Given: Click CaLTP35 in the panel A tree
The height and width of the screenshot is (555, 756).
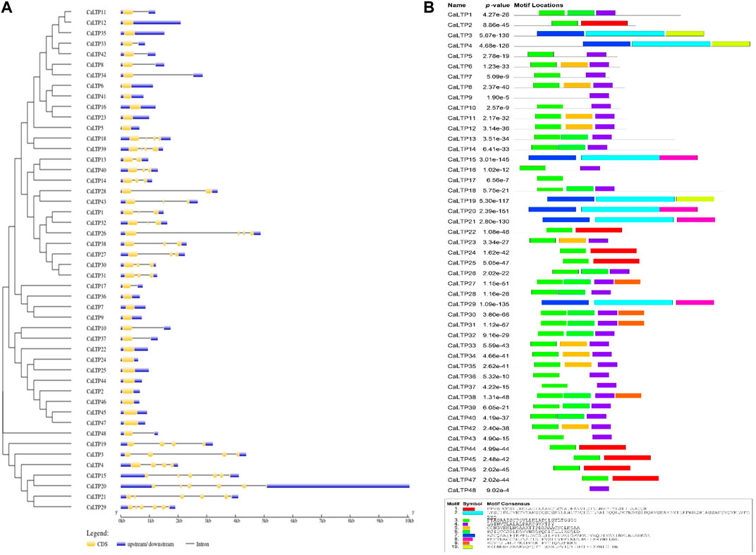Looking at the screenshot, I should [97, 33].
